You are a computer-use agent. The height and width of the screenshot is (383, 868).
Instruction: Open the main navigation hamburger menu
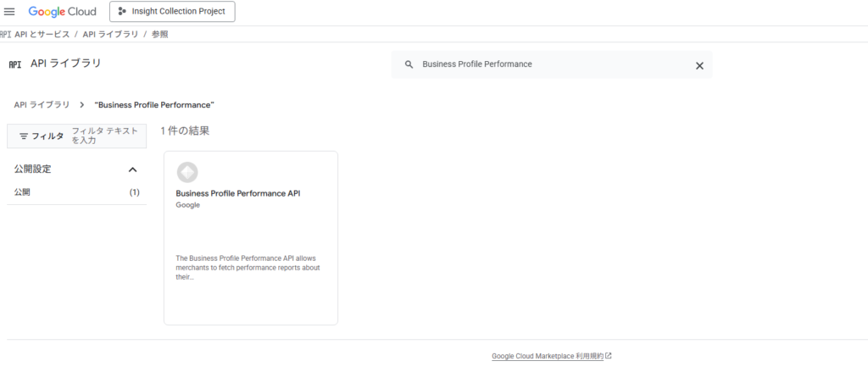10,12
